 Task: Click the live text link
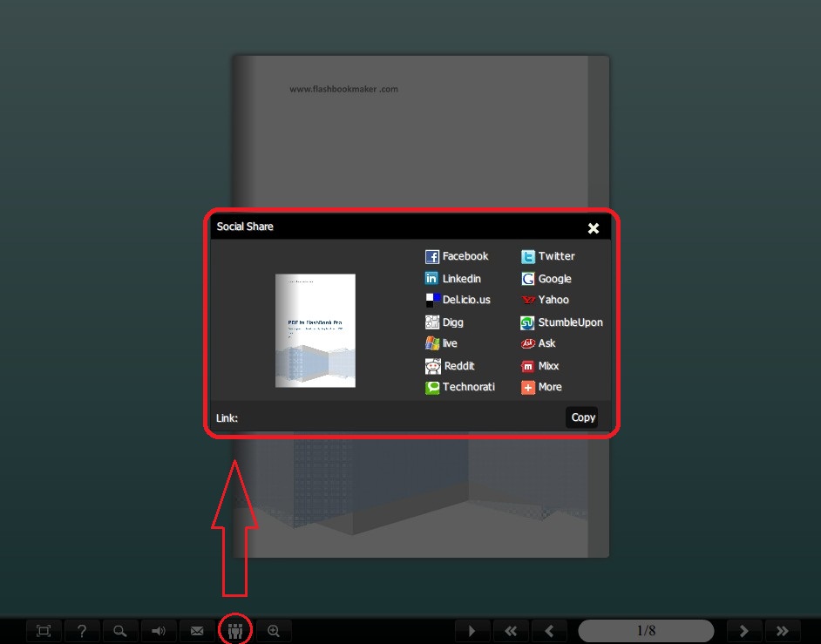click(450, 343)
